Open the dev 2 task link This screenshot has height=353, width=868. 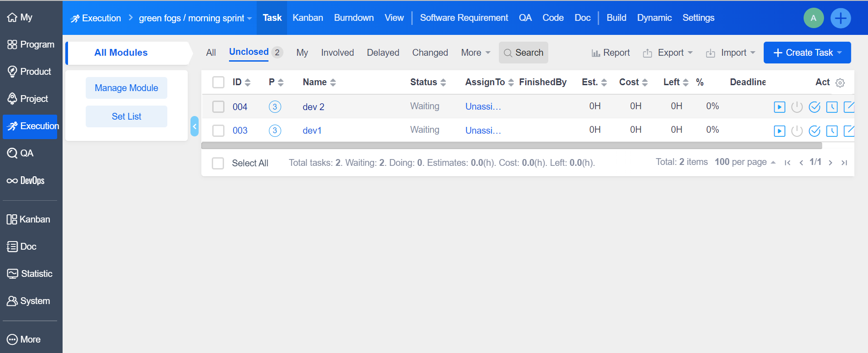(x=313, y=107)
